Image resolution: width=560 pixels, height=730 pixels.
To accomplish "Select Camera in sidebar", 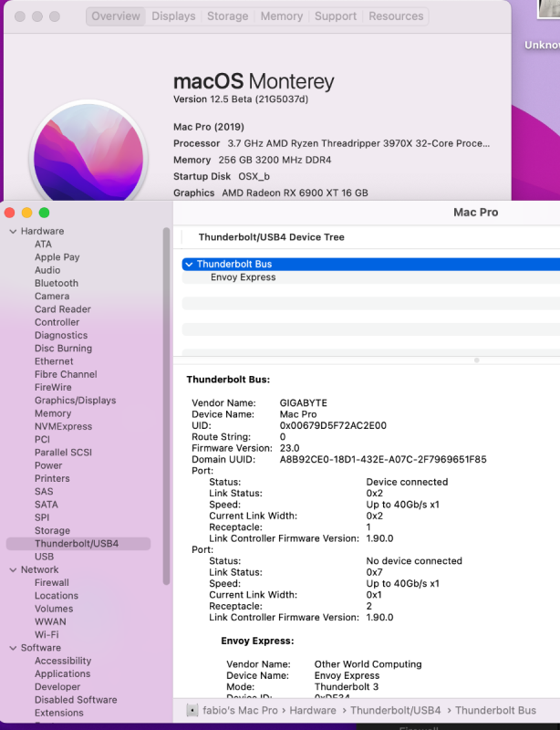I will pos(52,296).
